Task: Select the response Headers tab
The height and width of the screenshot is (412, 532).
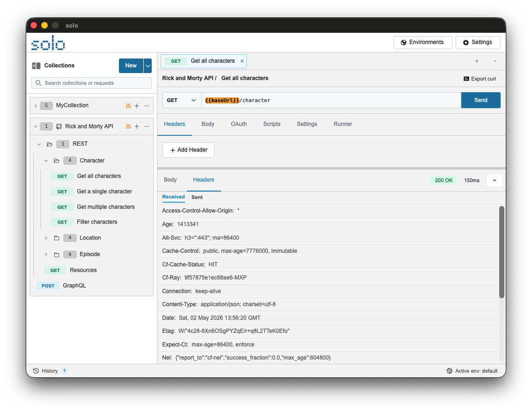Action: [204, 180]
